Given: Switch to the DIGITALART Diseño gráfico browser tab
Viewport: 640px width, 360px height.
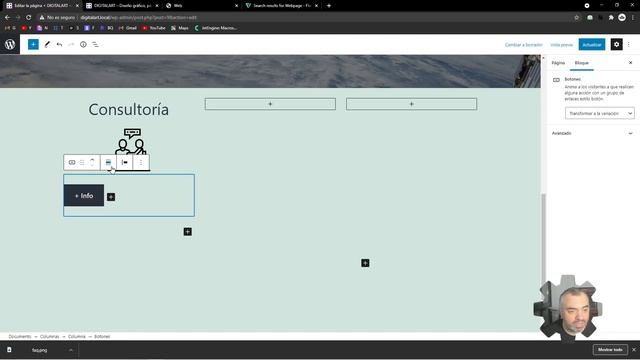Looking at the screenshot, I should [122, 6].
